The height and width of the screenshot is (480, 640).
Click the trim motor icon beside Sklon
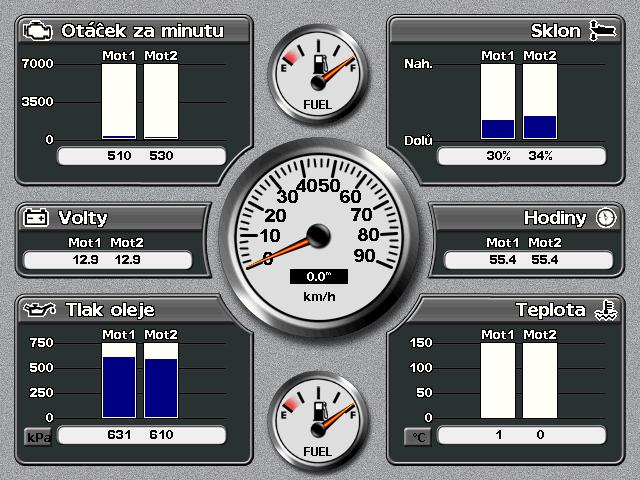(x=601, y=31)
